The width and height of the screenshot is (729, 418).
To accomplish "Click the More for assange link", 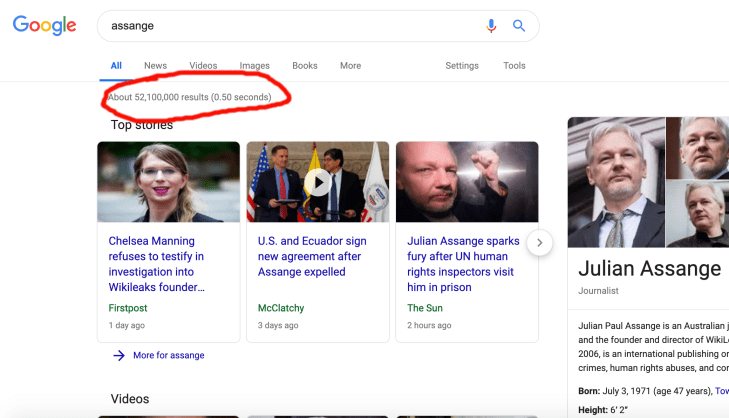I will tap(169, 355).
